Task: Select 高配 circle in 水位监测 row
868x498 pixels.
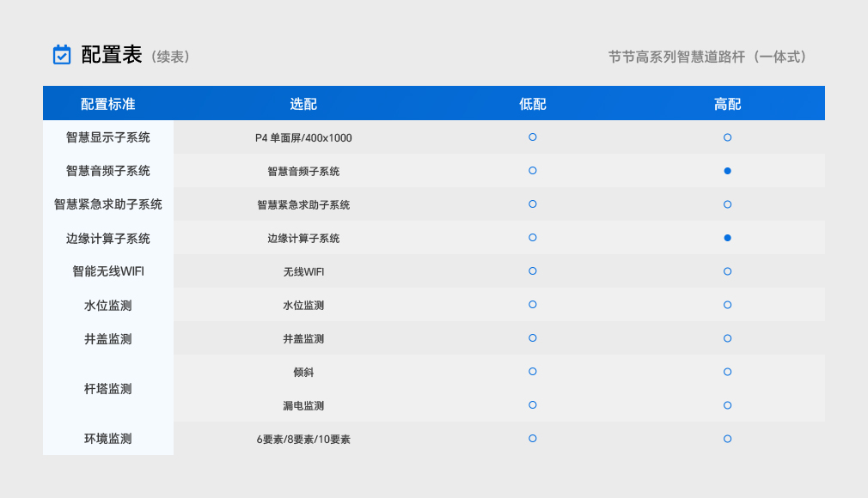Action: (727, 305)
